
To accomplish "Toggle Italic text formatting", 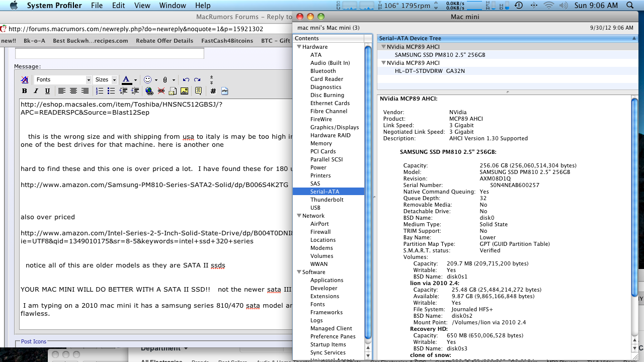I will [36, 91].
